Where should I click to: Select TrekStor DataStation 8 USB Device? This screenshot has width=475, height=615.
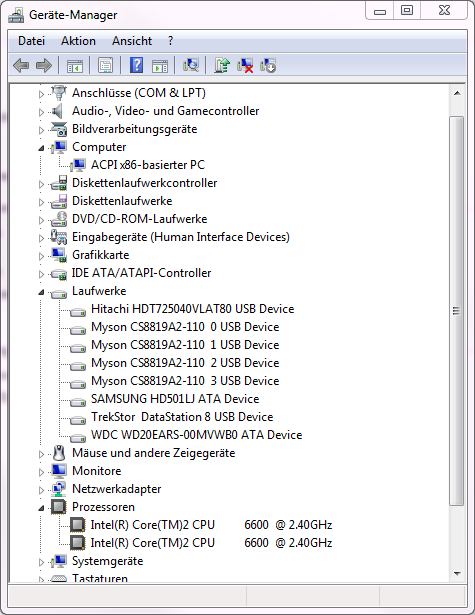(182, 417)
